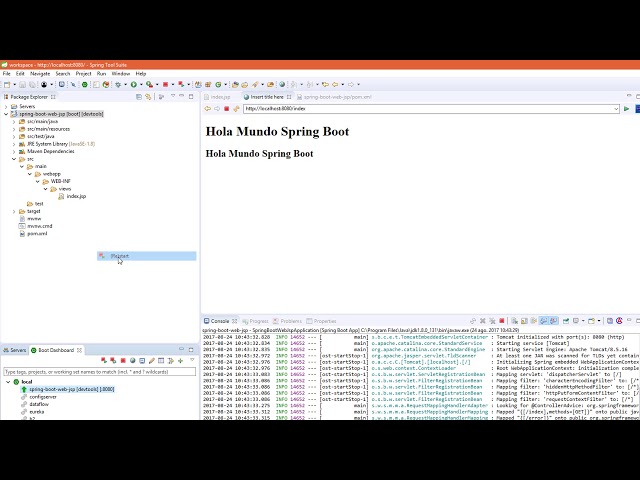The width and height of the screenshot is (640, 480).
Task: Click Open Console icon in Boot Dashboard
Action: pyautogui.click(x=142, y=361)
